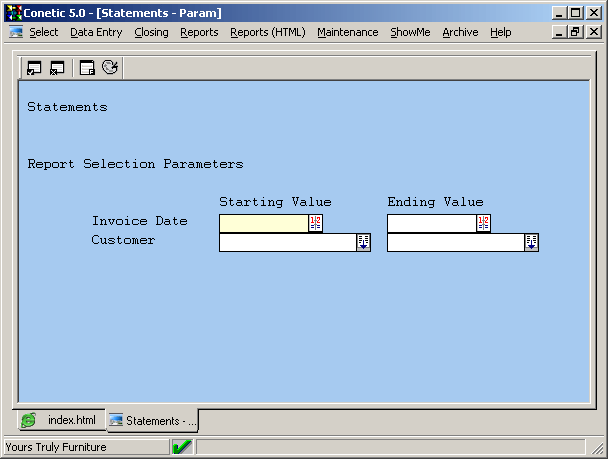Viewport: 608px width, 459px height.
Task: Open the Data Entry menu
Action: pyautogui.click(x=96, y=32)
